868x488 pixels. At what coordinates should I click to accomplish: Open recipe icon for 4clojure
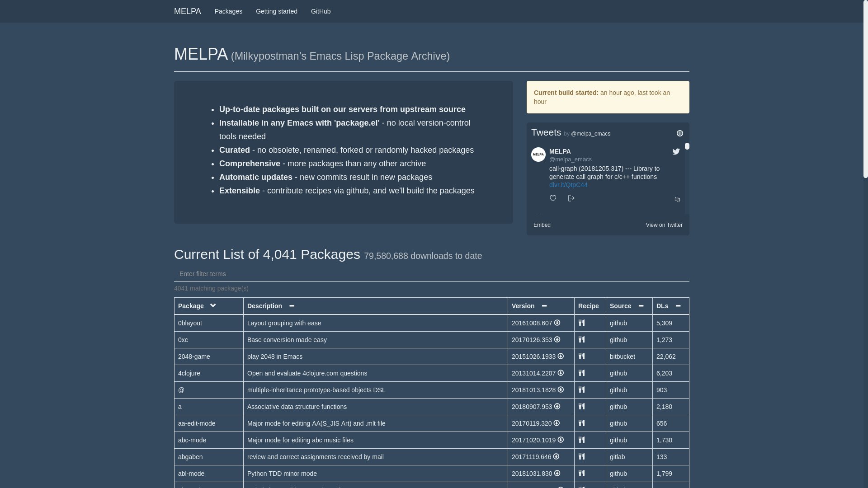(581, 373)
